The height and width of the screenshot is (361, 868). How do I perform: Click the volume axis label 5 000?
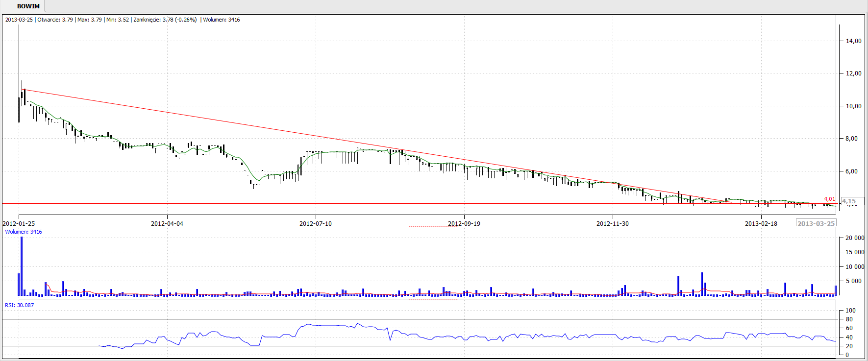pos(853,281)
